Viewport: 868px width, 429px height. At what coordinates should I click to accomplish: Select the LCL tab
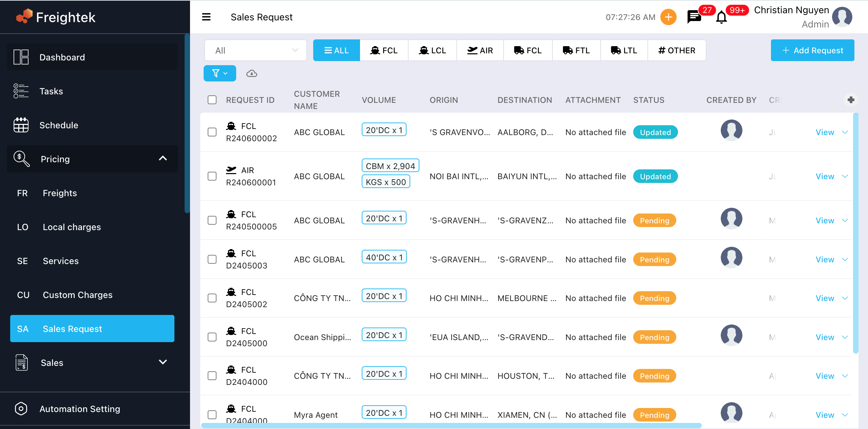tap(432, 50)
